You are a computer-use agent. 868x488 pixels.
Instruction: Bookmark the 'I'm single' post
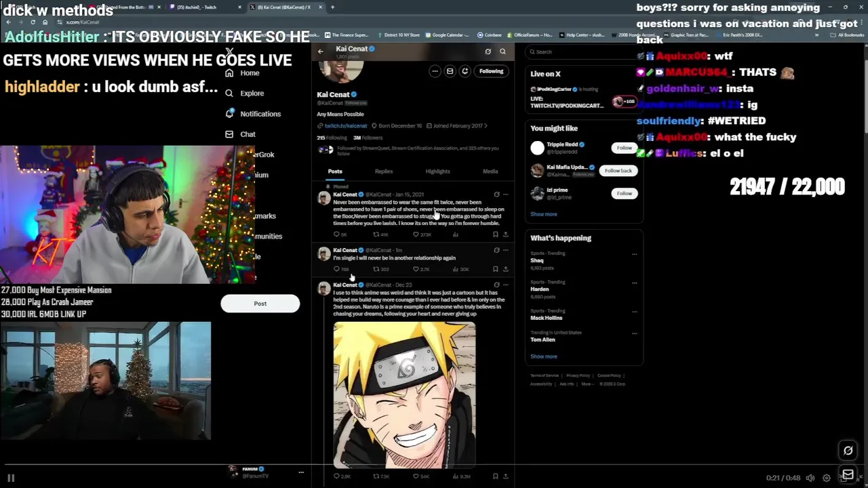click(495, 269)
